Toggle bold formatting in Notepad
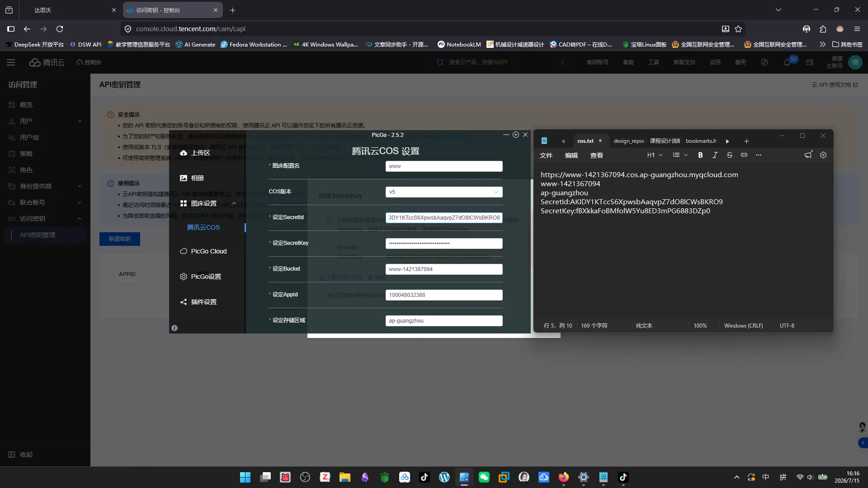Viewport: 868px width, 488px height. point(700,155)
